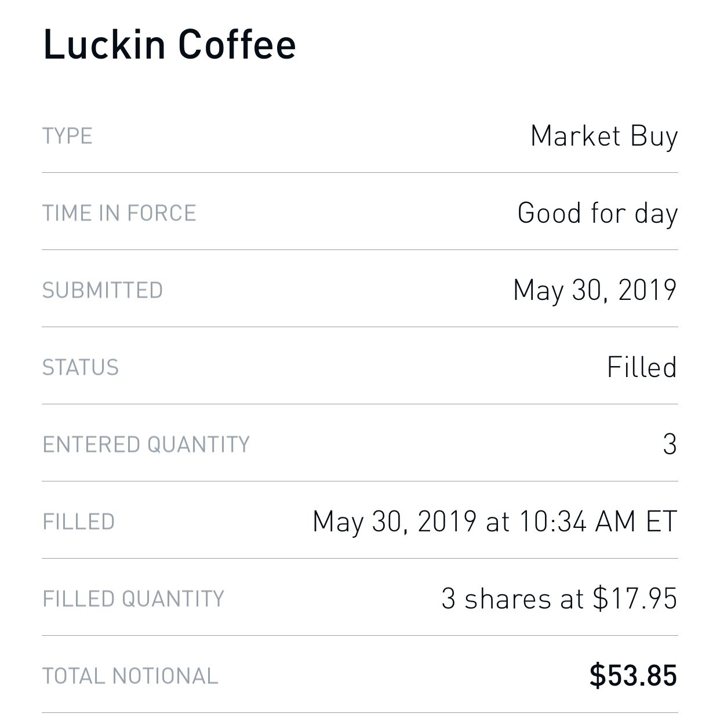Select the TOTAL NOTIONAL label
This screenshot has height=728, width=720.
[130, 676]
